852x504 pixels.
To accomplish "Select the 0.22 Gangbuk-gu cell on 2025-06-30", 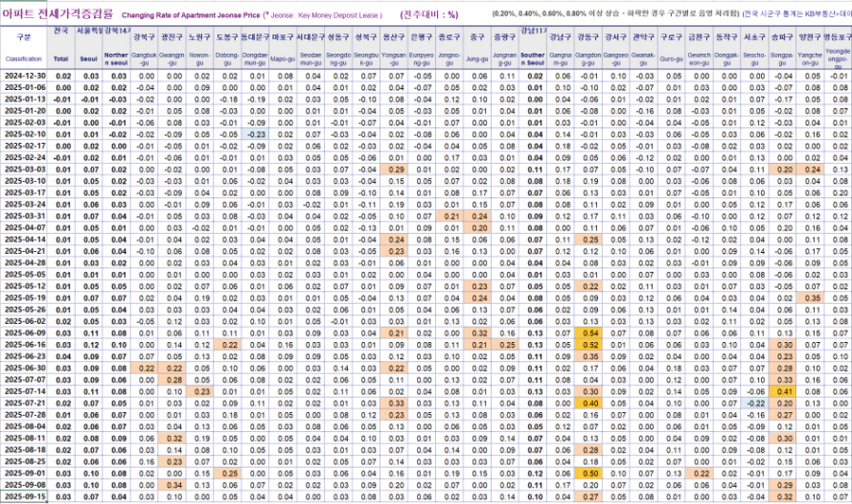I will (x=144, y=368).
